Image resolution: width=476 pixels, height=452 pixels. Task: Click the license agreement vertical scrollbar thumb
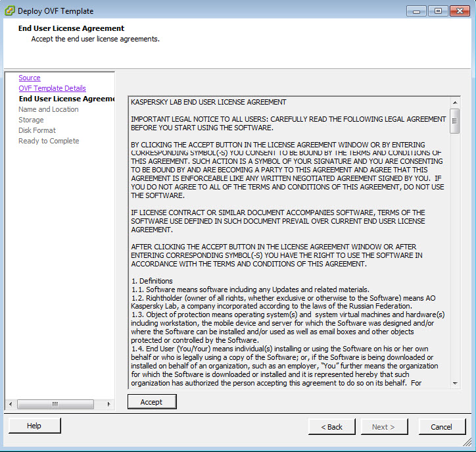coord(455,121)
